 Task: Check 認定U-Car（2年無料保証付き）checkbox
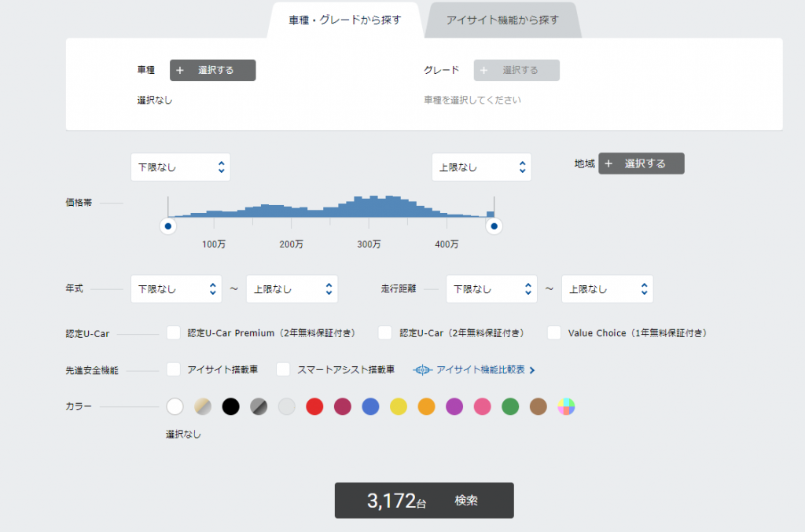385,333
